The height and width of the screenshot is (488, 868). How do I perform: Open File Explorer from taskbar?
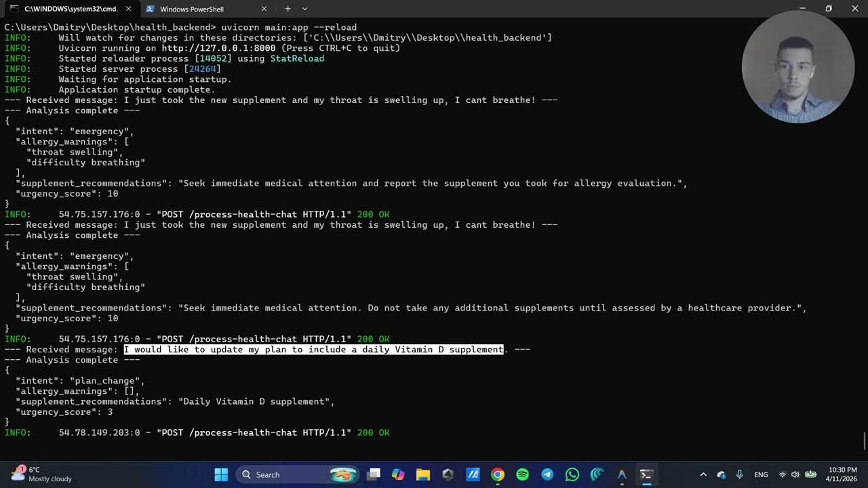pos(423,474)
